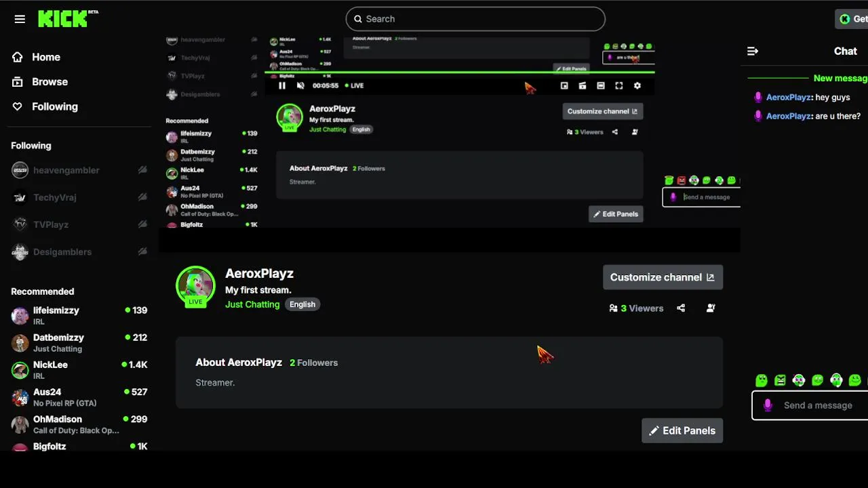Open lifeismizzy in Recommended list
868x488 pixels.
pos(79,315)
